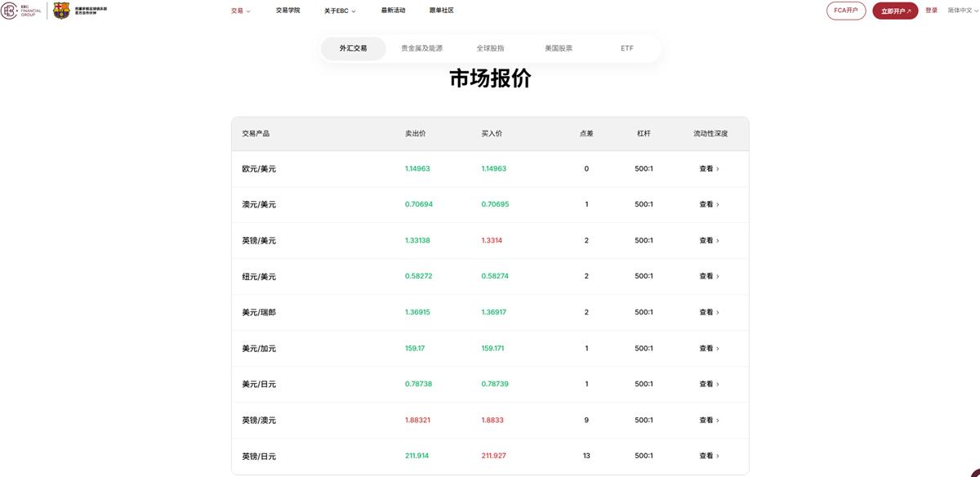The height and width of the screenshot is (477, 980).
Task: Open the ETF quotes tab
Action: pyautogui.click(x=626, y=47)
